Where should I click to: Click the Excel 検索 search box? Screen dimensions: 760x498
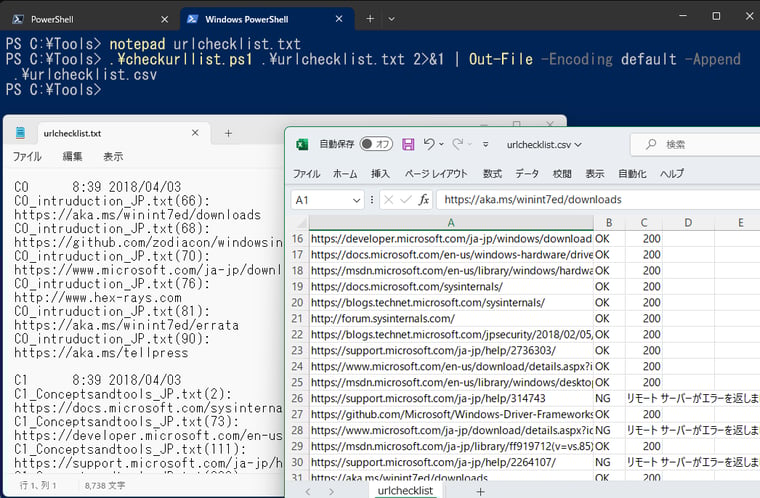(696, 145)
